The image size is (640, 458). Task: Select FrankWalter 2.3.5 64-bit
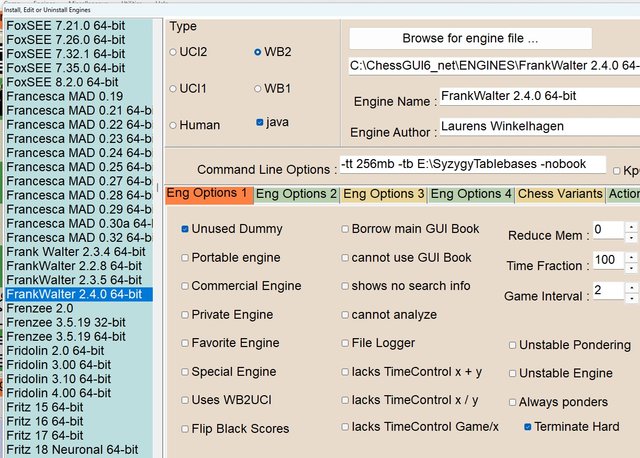(x=79, y=280)
